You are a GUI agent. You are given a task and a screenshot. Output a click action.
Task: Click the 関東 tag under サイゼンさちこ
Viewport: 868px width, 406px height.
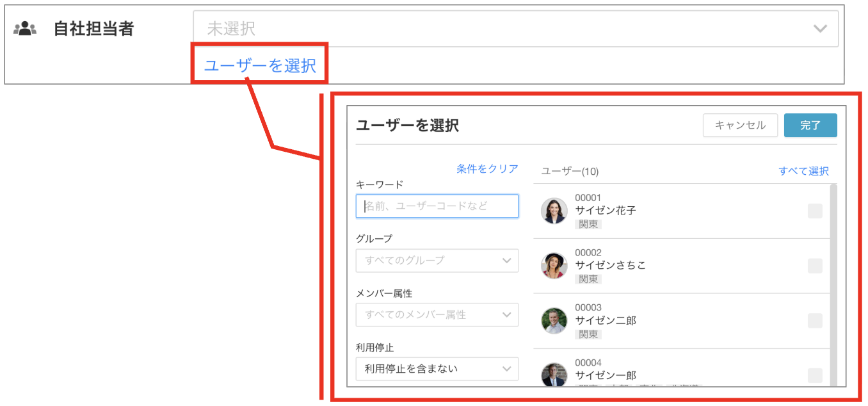588,279
